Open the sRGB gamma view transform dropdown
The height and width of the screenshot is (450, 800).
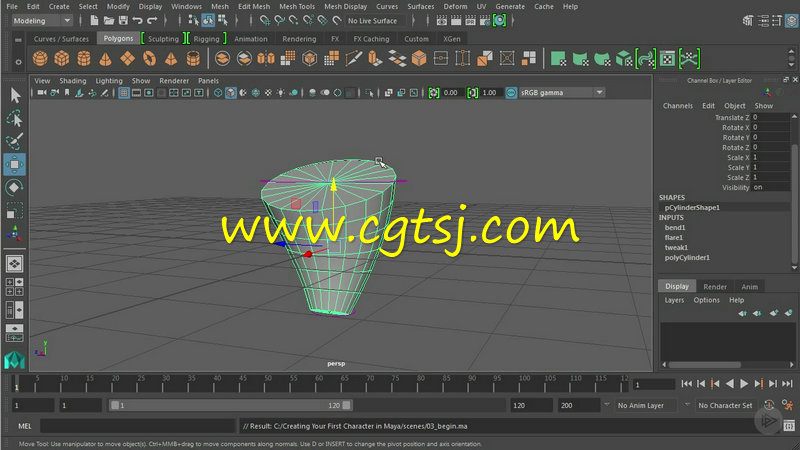click(x=562, y=92)
